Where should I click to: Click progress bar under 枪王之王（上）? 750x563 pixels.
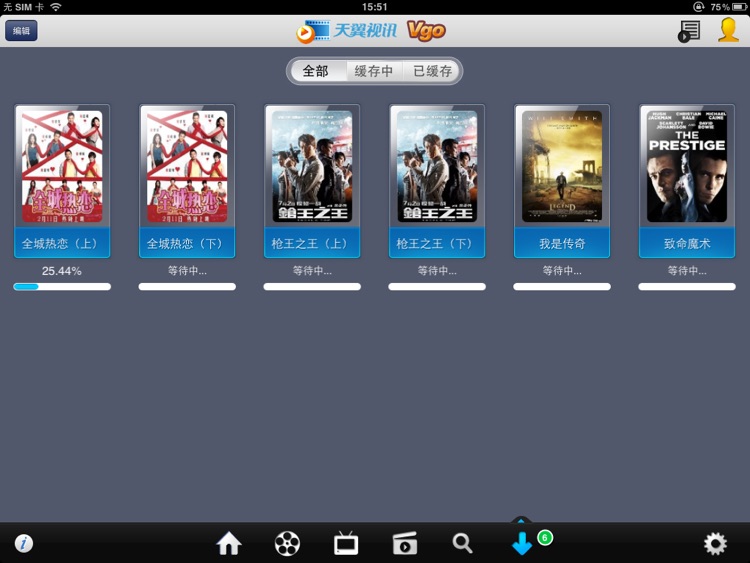point(312,287)
